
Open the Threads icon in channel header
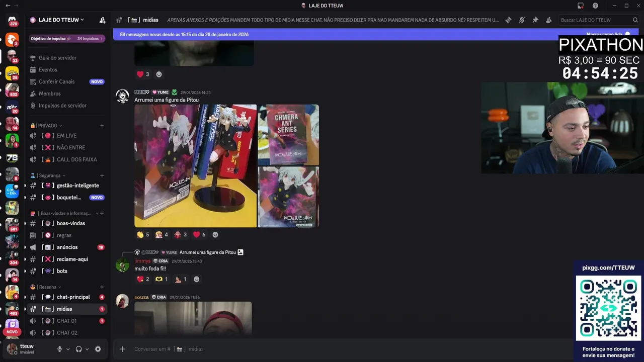508,20
